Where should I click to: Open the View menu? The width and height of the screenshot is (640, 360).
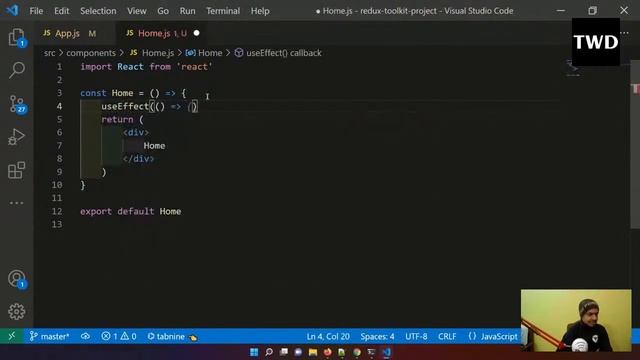click(136, 11)
